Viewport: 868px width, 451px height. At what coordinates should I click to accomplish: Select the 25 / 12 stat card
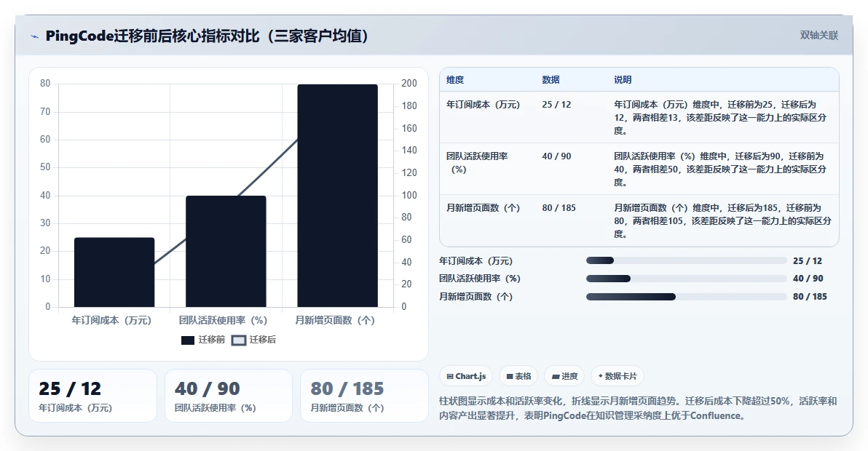(93, 396)
